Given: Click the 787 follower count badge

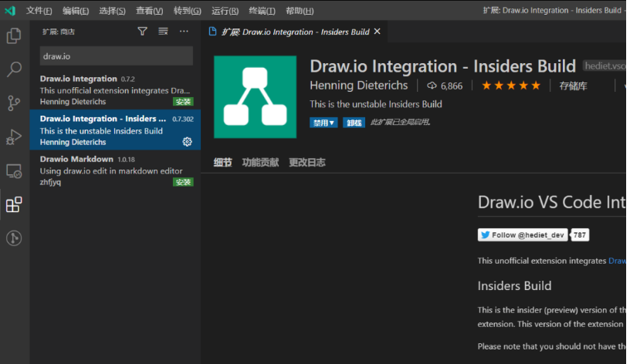Looking at the screenshot, I should (x=580, y=234).
